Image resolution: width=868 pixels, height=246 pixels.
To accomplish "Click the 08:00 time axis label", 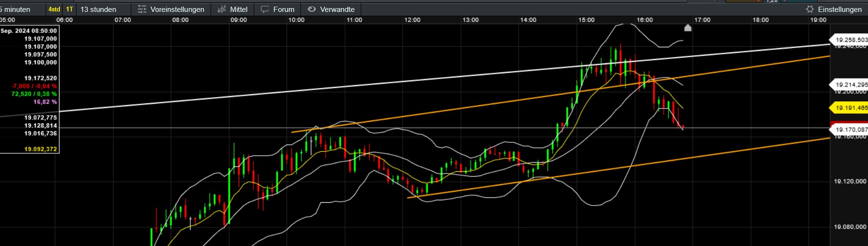I will coord(181,20).
